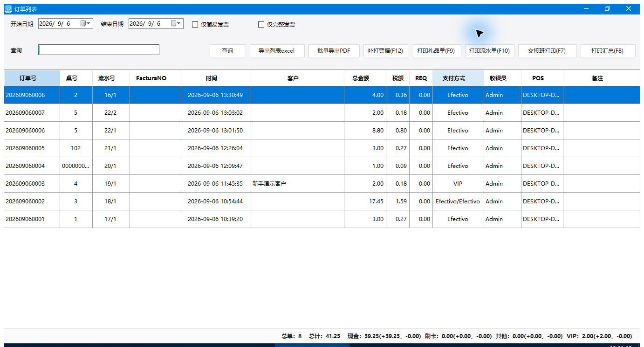
Task: Enable the 仅完整发票 checkbox
Action: (261, 24)
